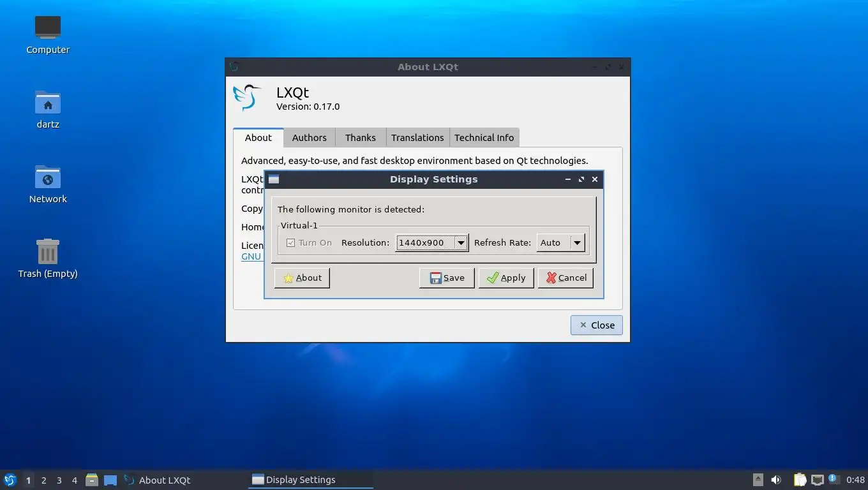The image size is (868, 490).
Task: Switch to the About tab
Action: coord(258,138)
